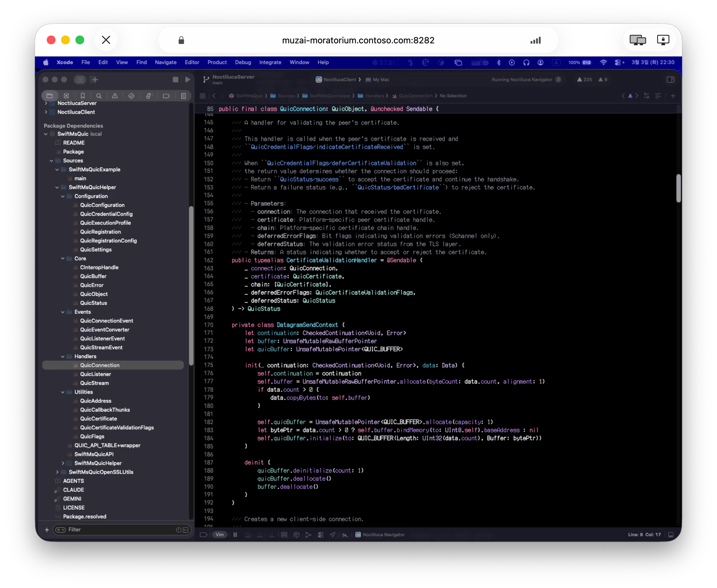The width and height of the screenshot is (717, 588).
Task: Click the Simulate Location arrow icon
Action: (333, 534)
